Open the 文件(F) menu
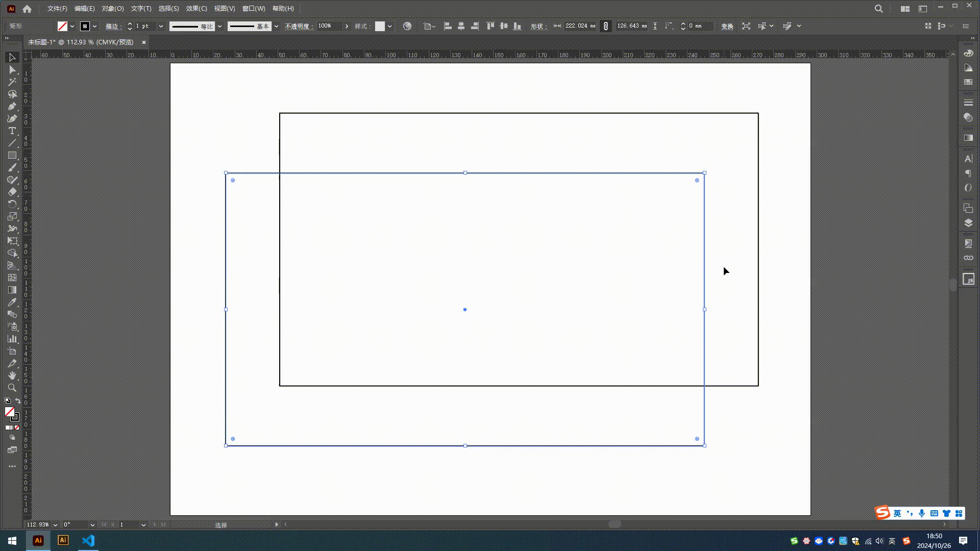Screen dimensions: 980x551 point(57,9)
